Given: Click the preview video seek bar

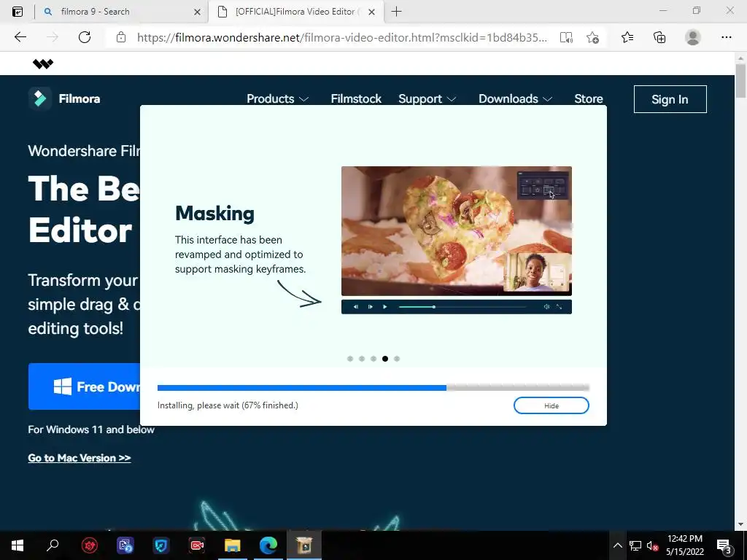Looking at the screenshot, I should click(x=462, y=307).
